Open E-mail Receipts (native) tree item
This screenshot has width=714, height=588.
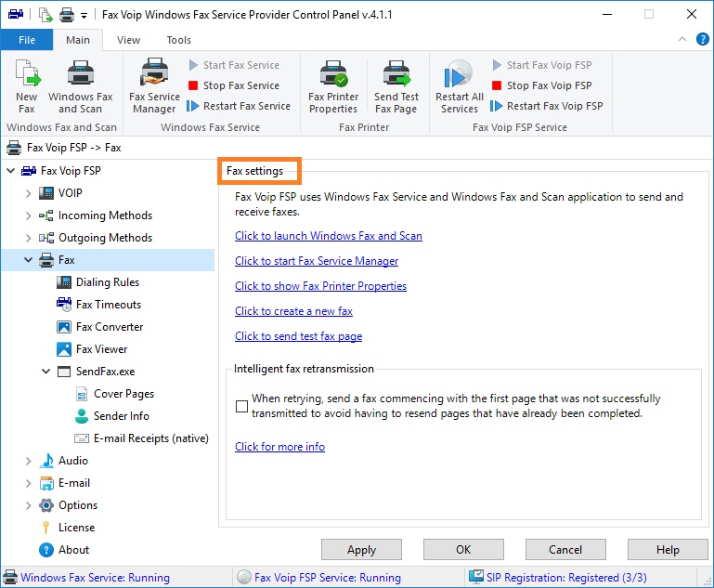[151, 438]
